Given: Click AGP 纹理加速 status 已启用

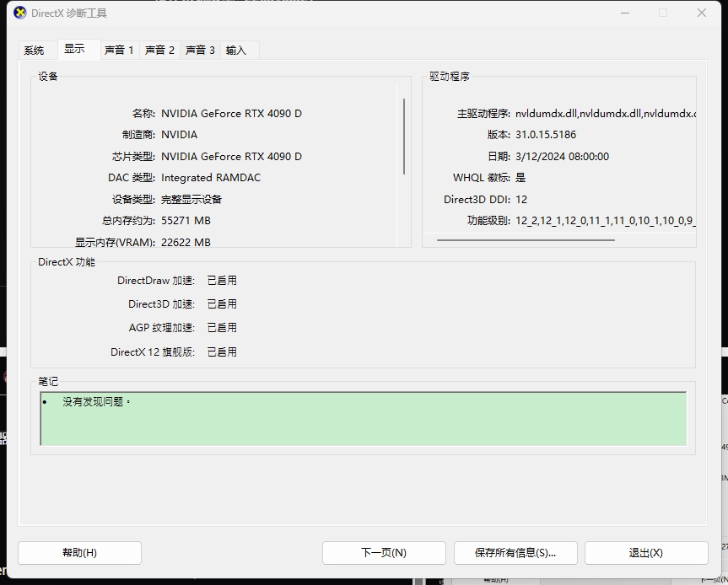Looking at the screenshot, I should [222, 328].
